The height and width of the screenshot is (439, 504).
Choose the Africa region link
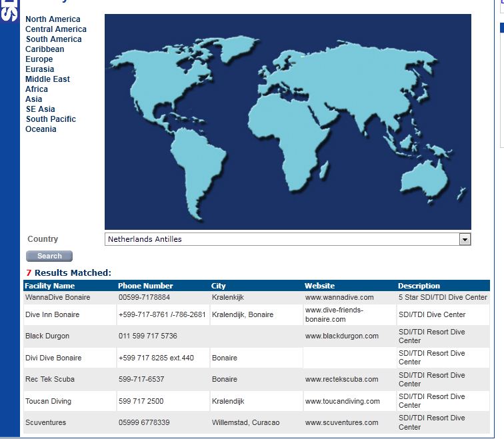click(37, 89)
